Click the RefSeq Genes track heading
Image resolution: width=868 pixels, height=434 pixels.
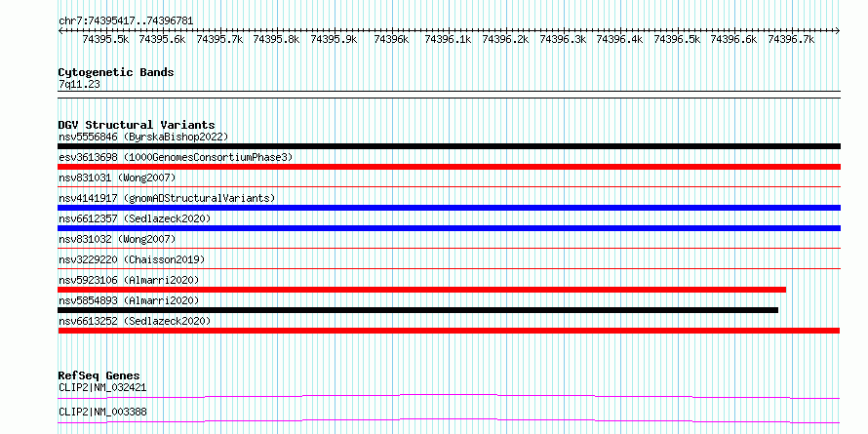tap(99, 376)
